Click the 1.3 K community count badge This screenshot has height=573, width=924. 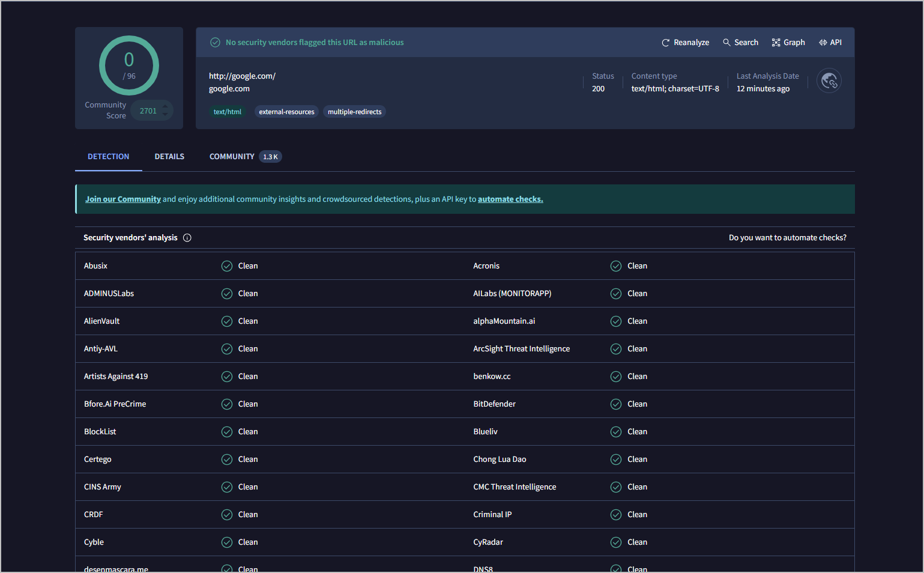271,157
